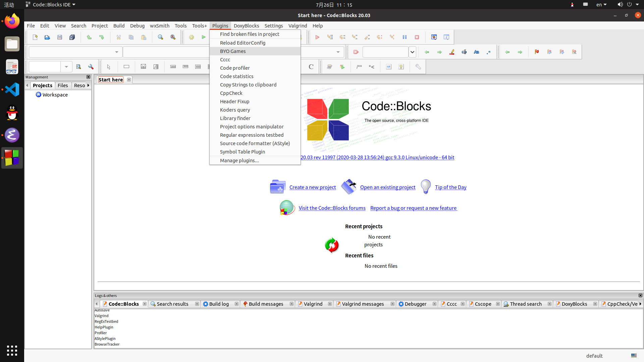Click the Save all files icon
Screen dimensions: 644x362
72,37
